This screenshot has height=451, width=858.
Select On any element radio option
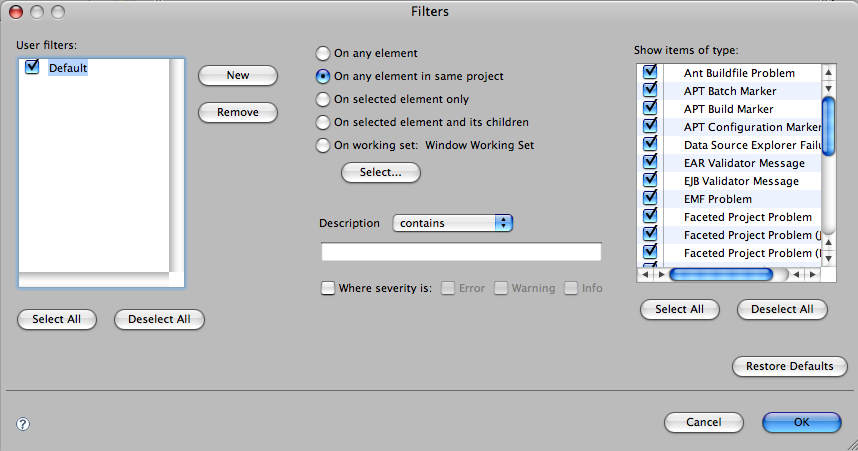pyautogui.click(x=323, y=53)
